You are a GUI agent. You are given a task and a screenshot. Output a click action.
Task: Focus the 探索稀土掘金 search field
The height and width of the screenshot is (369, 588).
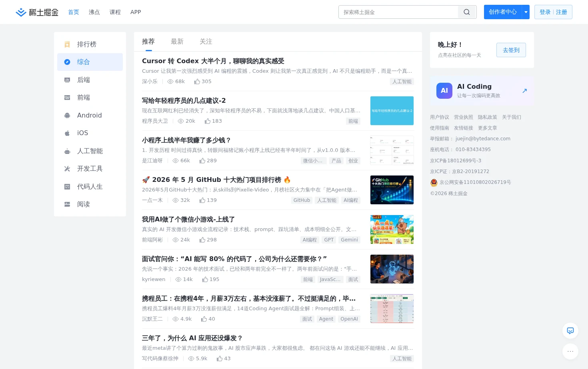[398, 12]
